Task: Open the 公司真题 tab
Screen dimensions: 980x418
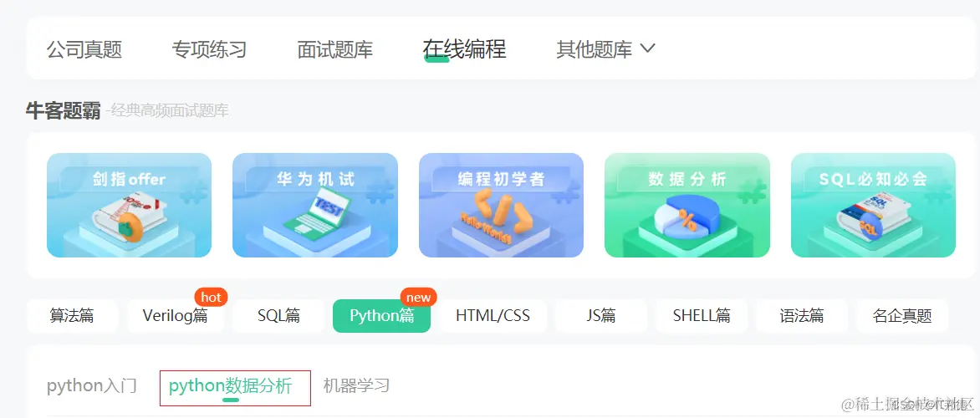Action: coord(84,49)
